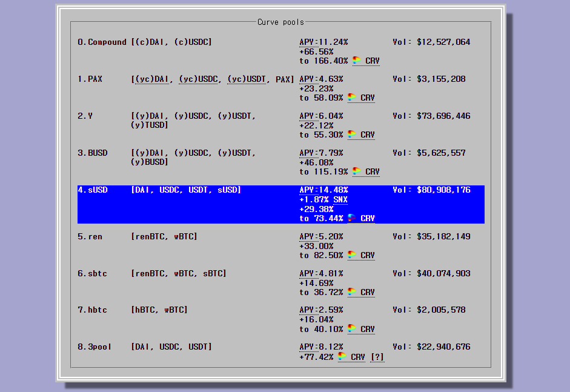This screenshot has width=570, height=392.
Task: Click the (y)BUSD] token text
Action: (x=150, y=162)
